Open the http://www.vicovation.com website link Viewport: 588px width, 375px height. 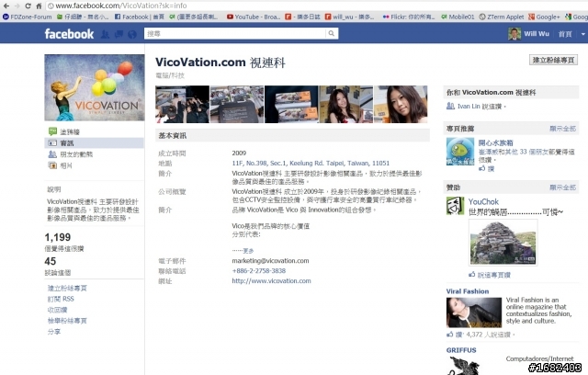271,281
